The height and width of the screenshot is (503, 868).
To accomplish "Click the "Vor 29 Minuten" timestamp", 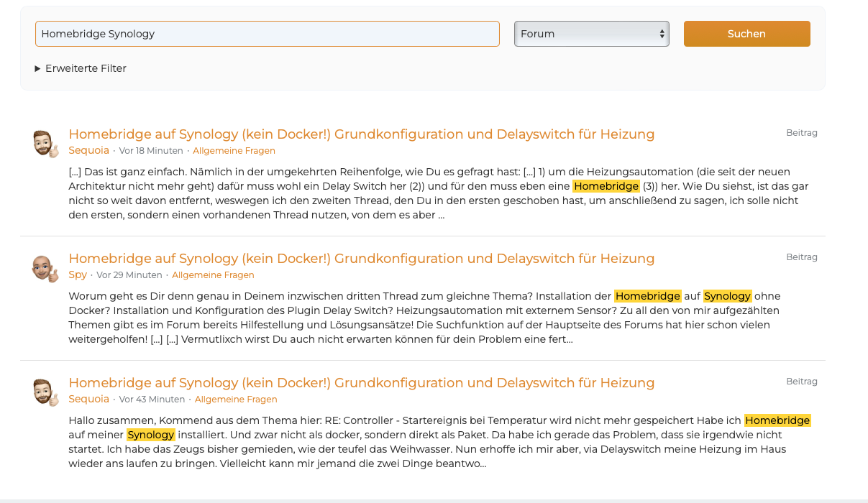I will (129, 275).
